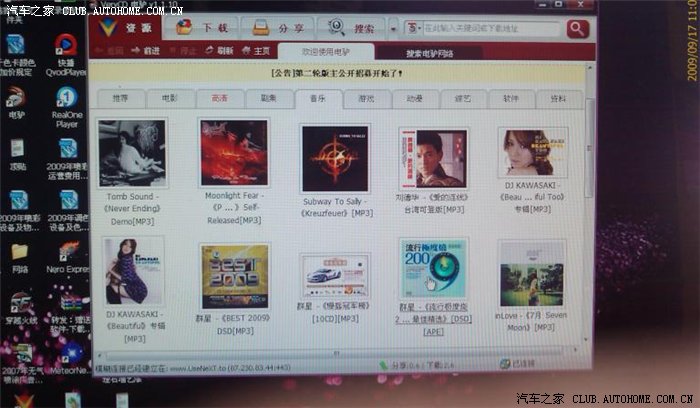Open the 搜索电驴网络 tab
The width and height of the screenshot is (700, 408).
pyautogui.click(x=430, y=53)
